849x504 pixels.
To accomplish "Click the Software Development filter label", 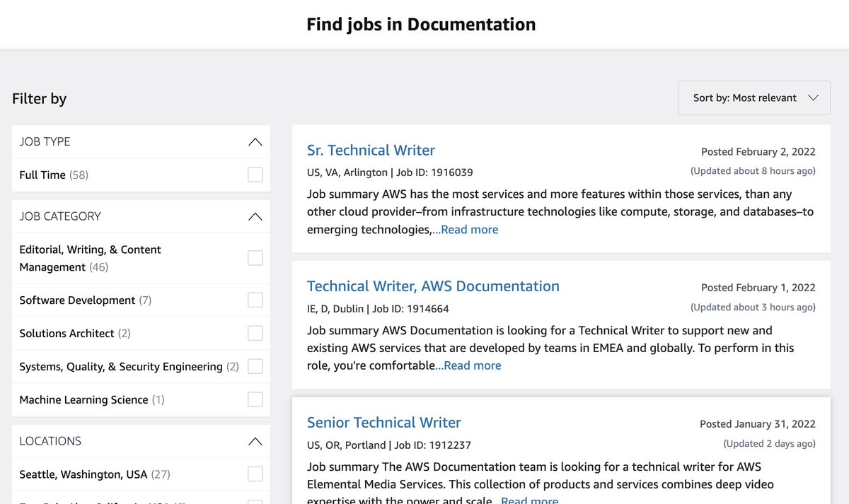I will 86,300.
